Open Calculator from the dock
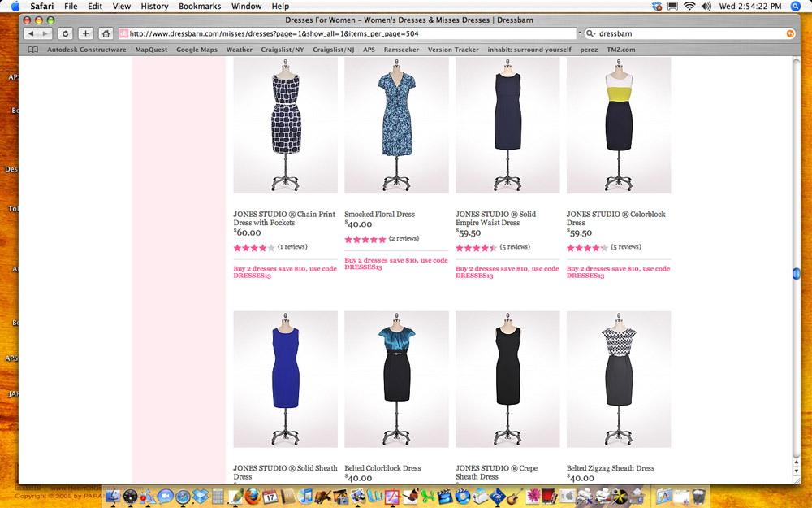 (218, 496)
